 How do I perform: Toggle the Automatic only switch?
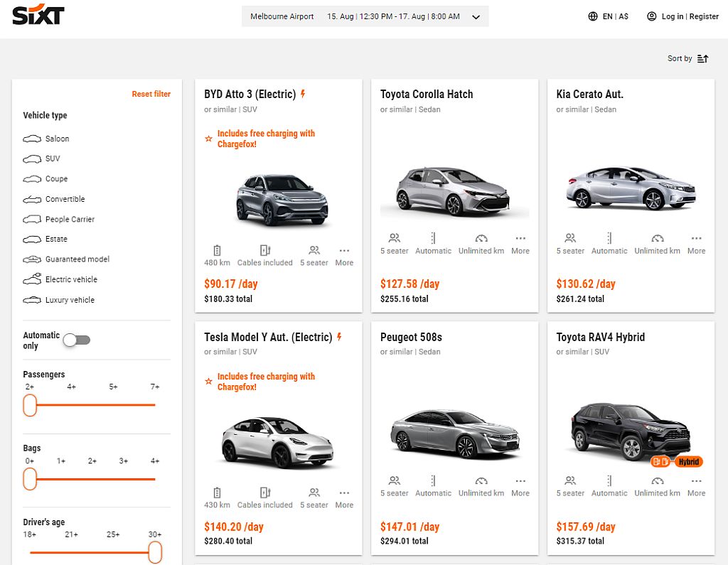(76, 340)
